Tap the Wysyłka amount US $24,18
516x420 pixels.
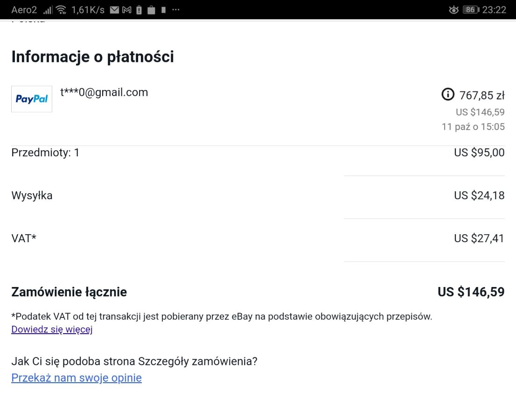pos(479,196)
